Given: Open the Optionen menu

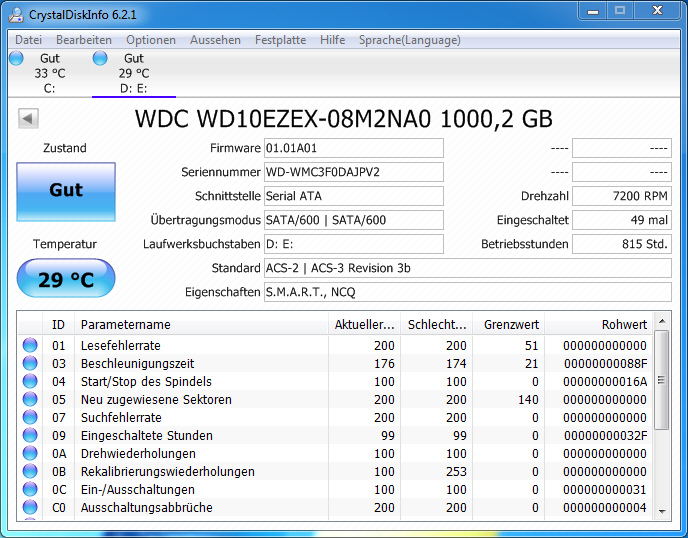Looking at the screenshot, I should pos(151,40).
